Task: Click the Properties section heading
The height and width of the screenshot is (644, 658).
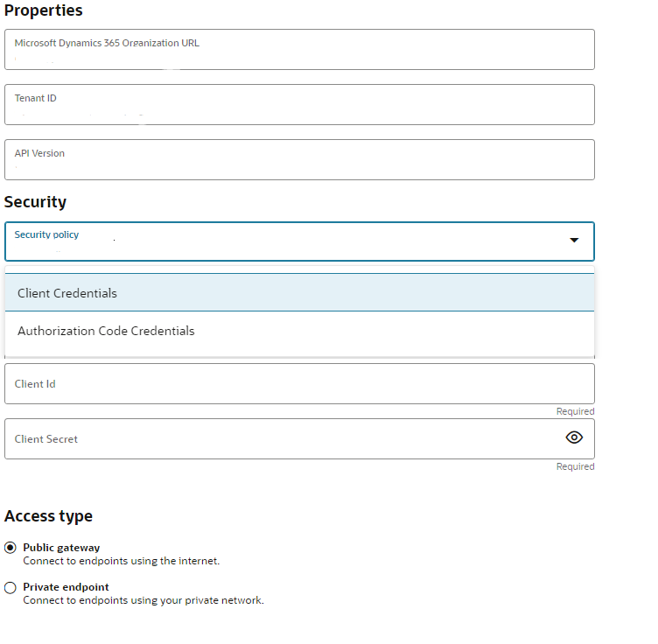Action: click(44, 10)
